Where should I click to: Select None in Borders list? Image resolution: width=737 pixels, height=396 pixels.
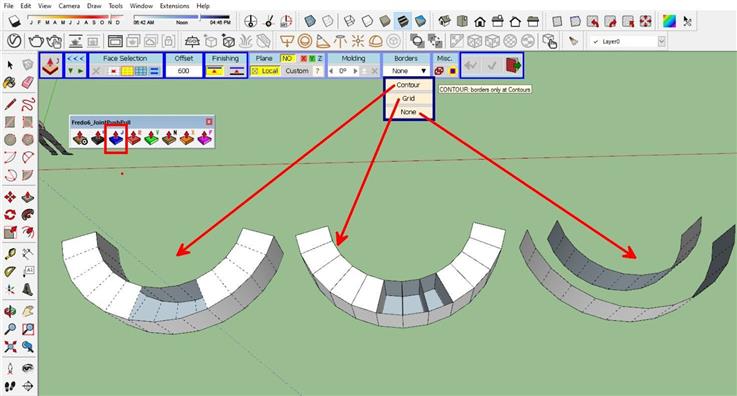[408, 112]
